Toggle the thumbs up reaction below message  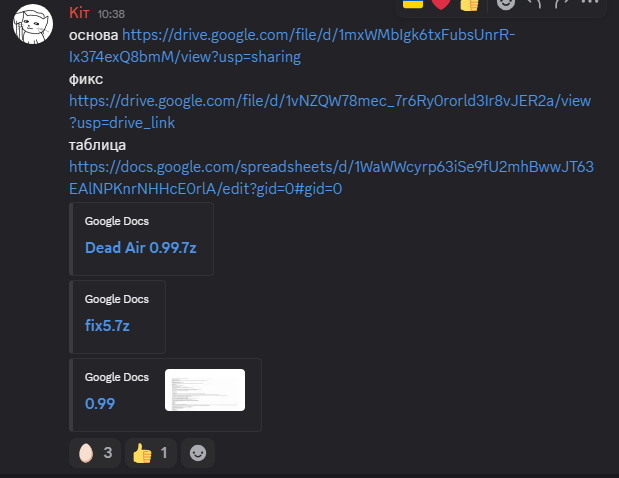(151, 453)
